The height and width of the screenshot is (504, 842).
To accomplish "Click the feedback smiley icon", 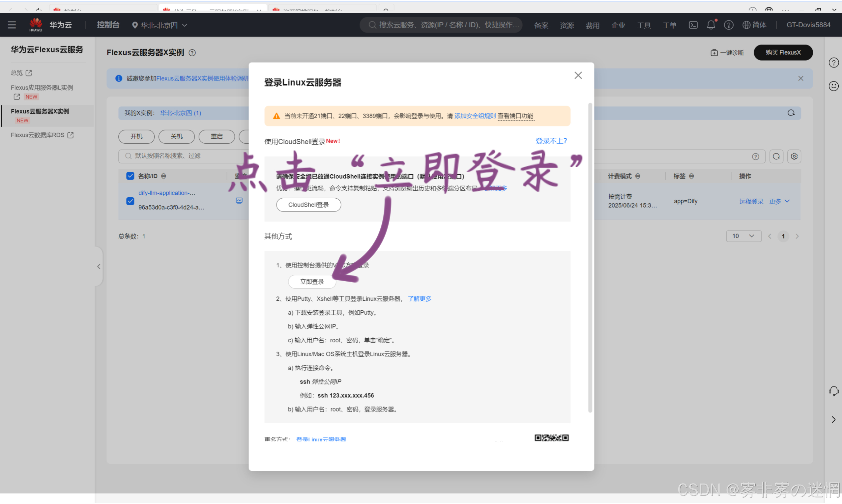I will click(833, 86).
